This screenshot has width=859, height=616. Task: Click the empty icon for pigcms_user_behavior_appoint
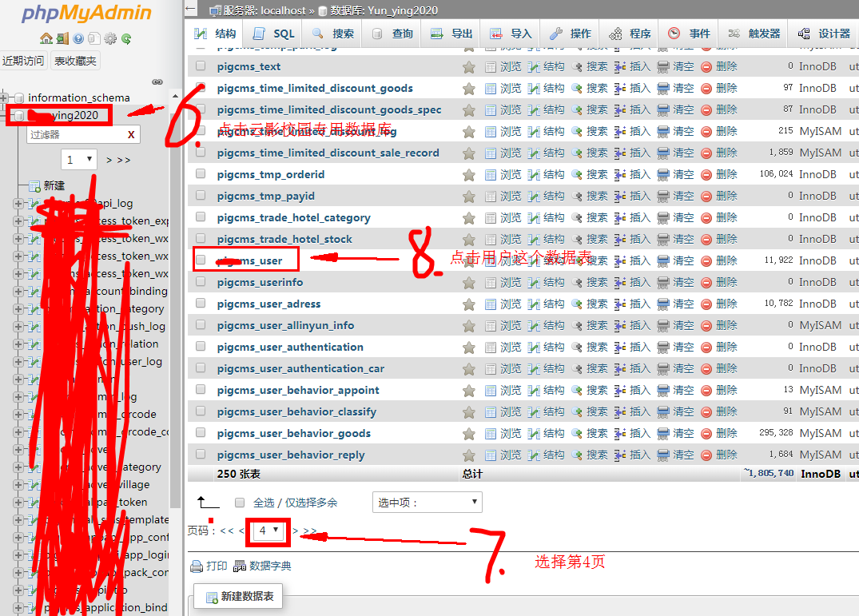click(x=663, y=391)
